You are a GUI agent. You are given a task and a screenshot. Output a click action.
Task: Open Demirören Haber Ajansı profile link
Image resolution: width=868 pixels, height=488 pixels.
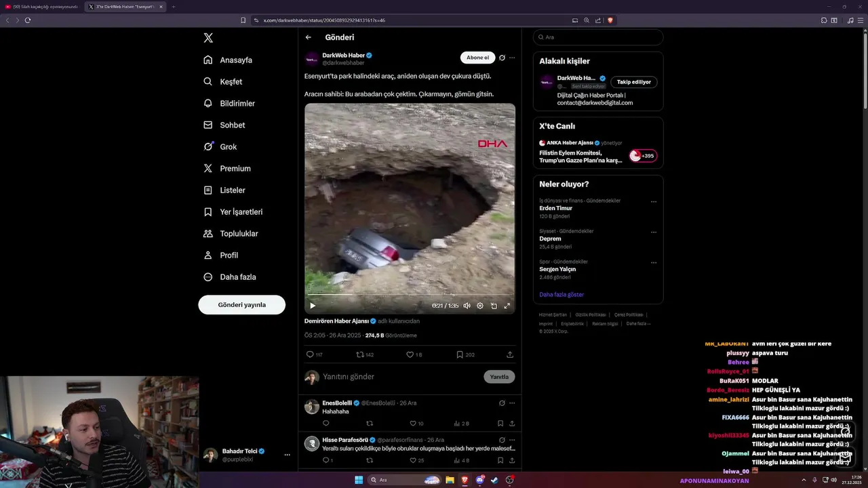[x=336, y=321]
